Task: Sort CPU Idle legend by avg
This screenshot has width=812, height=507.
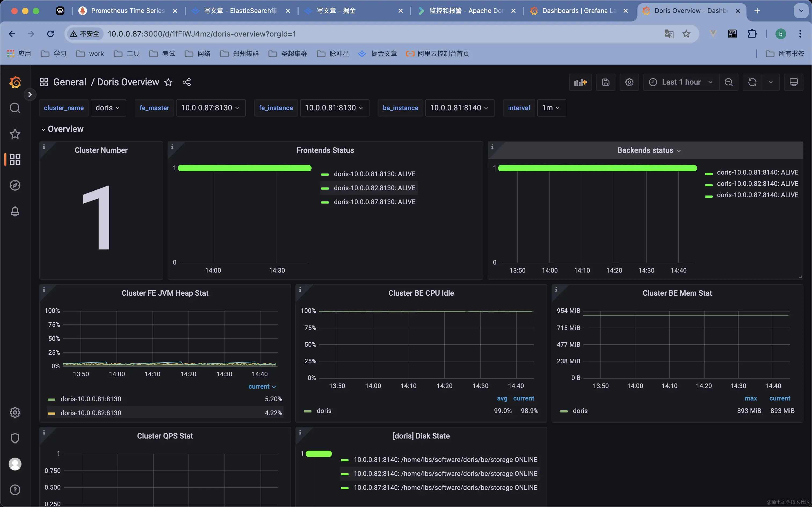Action: (502, 398)
